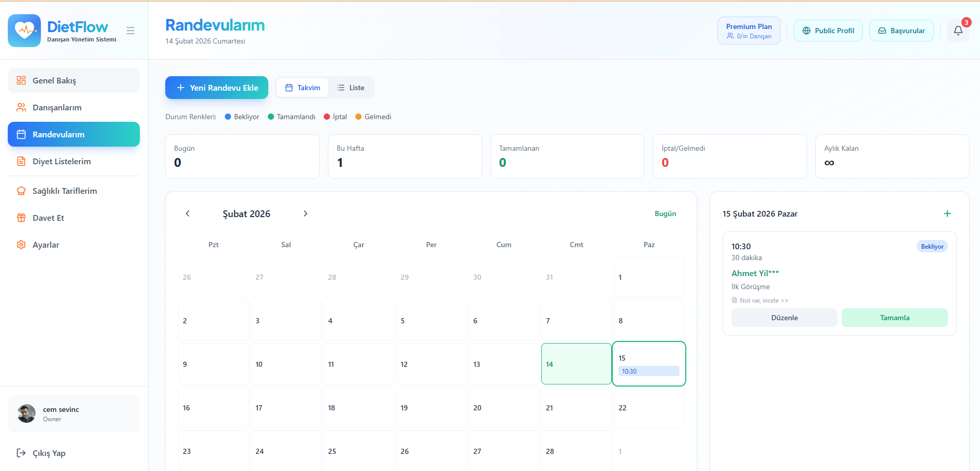Open Ayarlar gear icon
This screenshot has width=980, height=471.
21,245
